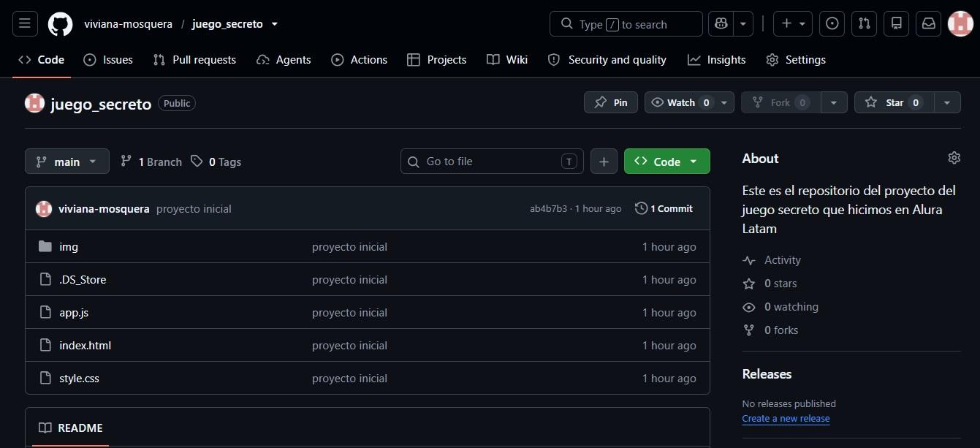Star the juego_secreto repository
This screenshot has height=448, width=980.
tap(893, 102)
